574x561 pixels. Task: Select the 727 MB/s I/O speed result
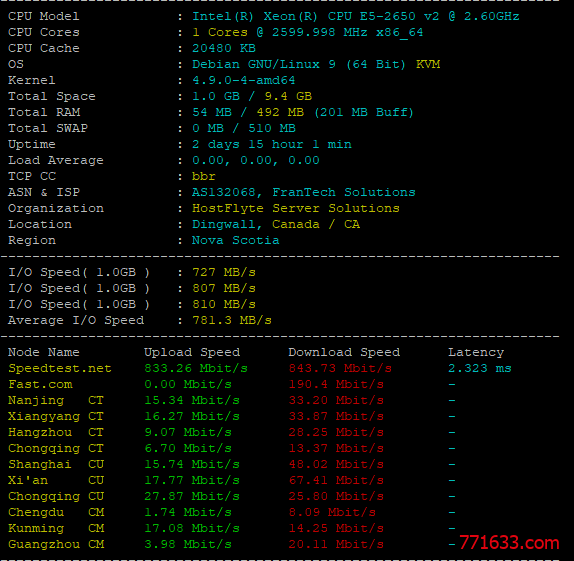224,272
